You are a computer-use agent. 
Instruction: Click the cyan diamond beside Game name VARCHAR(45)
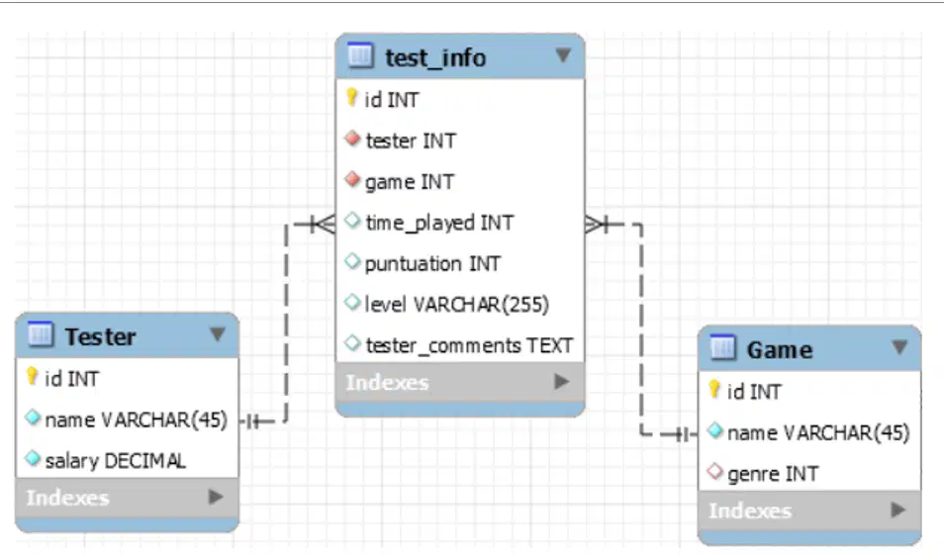(714, 430)
